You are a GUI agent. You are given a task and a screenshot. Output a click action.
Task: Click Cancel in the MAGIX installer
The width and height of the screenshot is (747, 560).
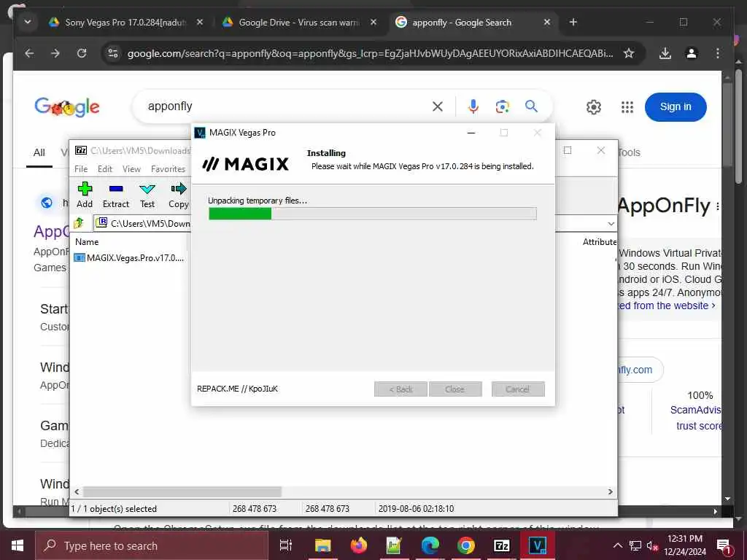[x=518, y=389]
